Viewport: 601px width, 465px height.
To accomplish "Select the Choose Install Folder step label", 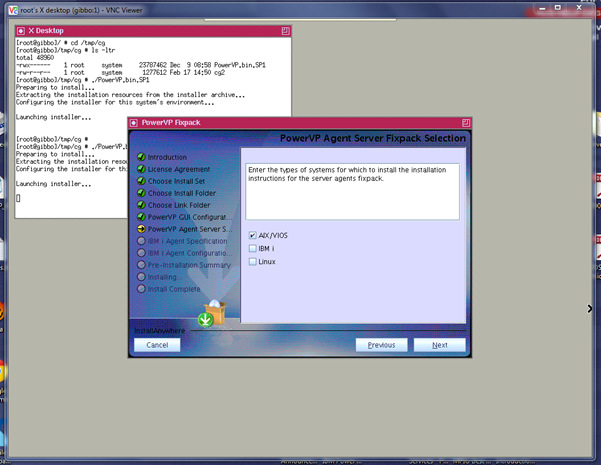I will (x=182, y=193).
